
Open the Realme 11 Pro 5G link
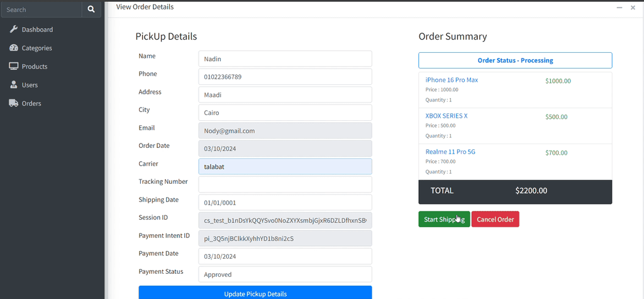tap(451, 152)
